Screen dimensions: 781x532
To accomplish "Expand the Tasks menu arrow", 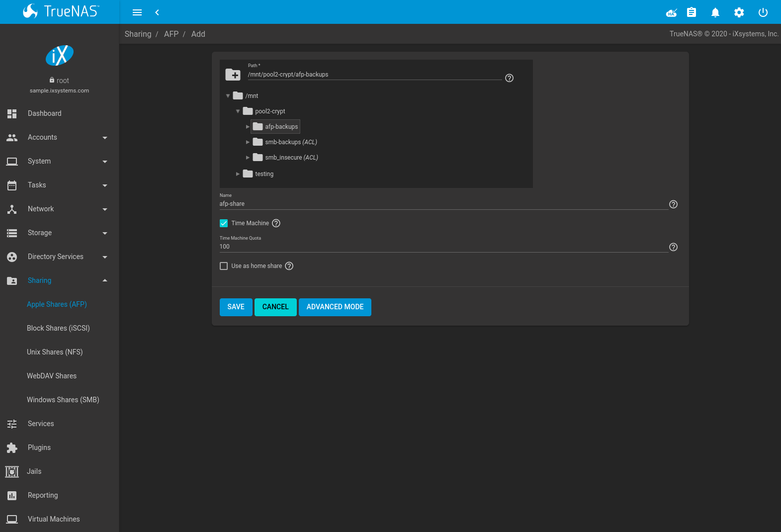I will (x=105, y=185).
